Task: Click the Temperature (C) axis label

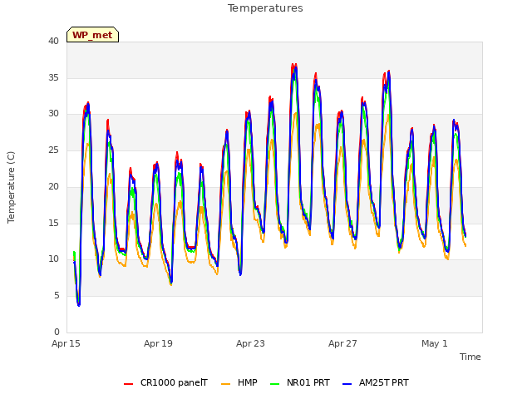Action: (x=11, y=187)
